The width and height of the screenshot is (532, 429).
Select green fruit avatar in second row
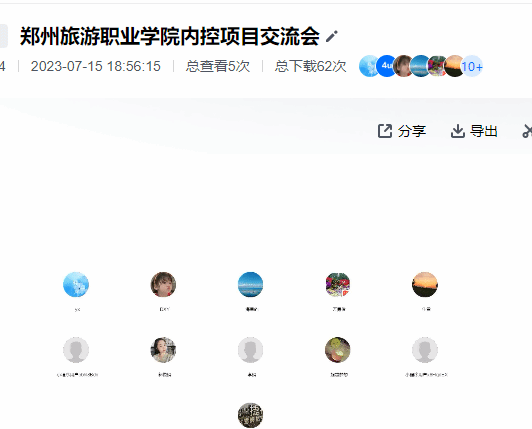pos(338,350)
